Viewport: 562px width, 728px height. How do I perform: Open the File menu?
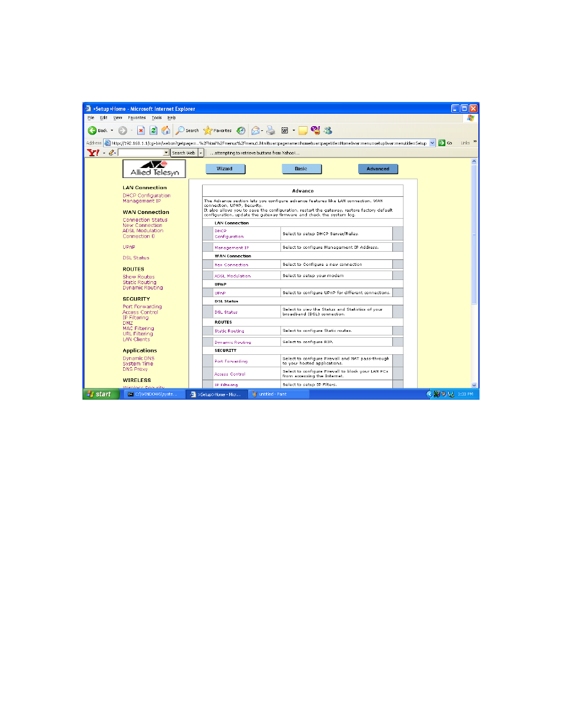tap(91, 118)
